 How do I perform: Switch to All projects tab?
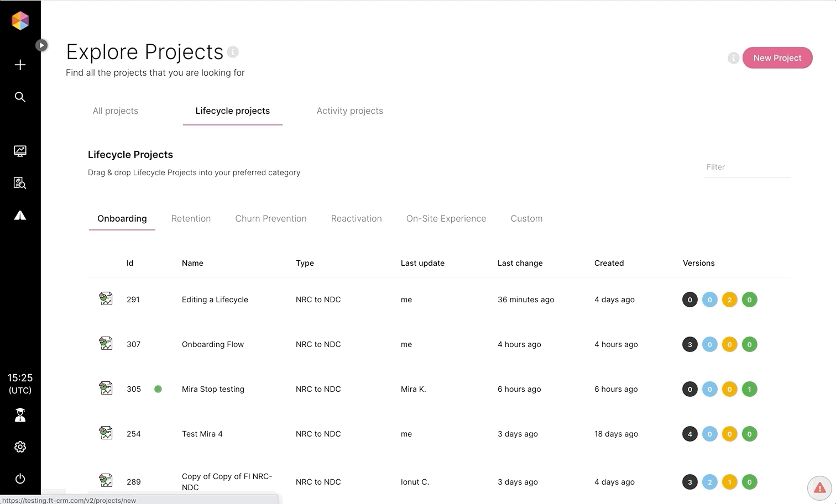(116, 111)
